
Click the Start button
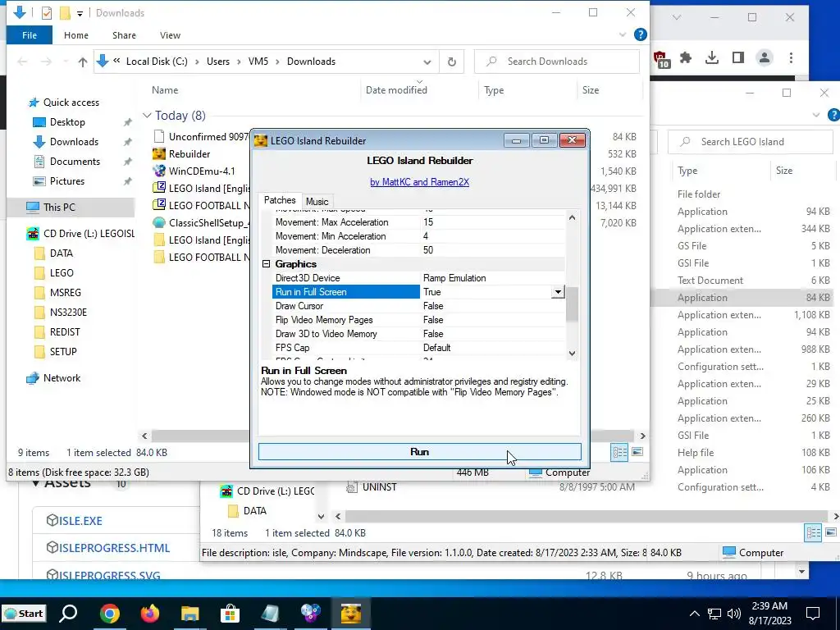[24, 614]
